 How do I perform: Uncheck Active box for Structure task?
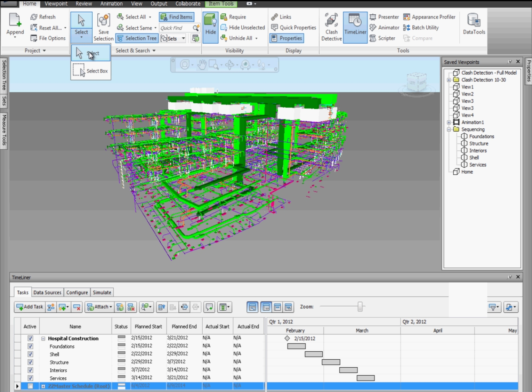click(x=30, y=362)
